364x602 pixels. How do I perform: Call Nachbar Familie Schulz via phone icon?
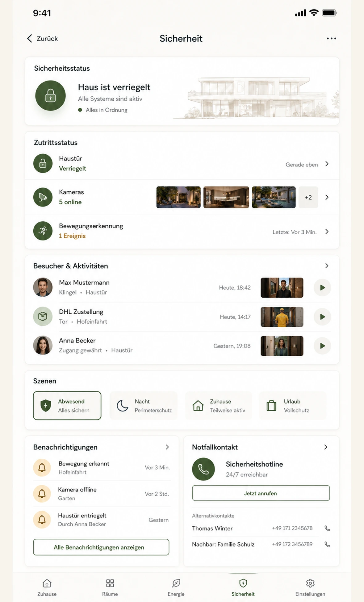tap(328, 544)
